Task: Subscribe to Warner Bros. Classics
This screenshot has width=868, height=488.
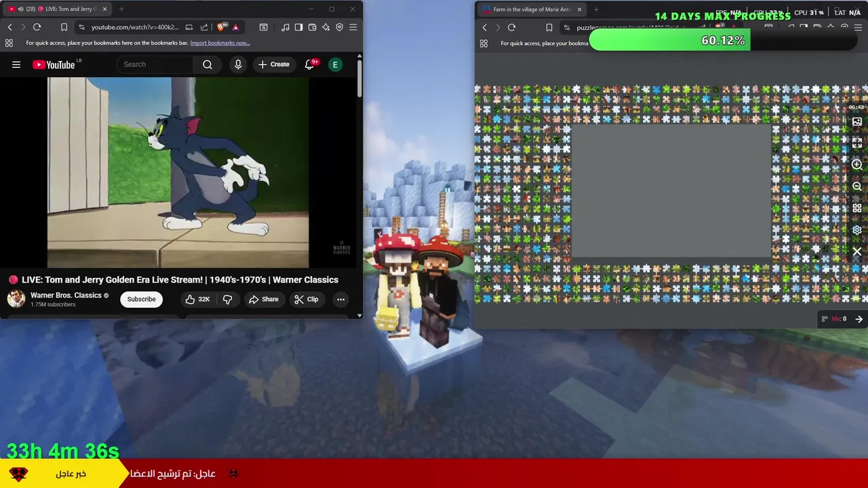Action: tap(141, 299)
